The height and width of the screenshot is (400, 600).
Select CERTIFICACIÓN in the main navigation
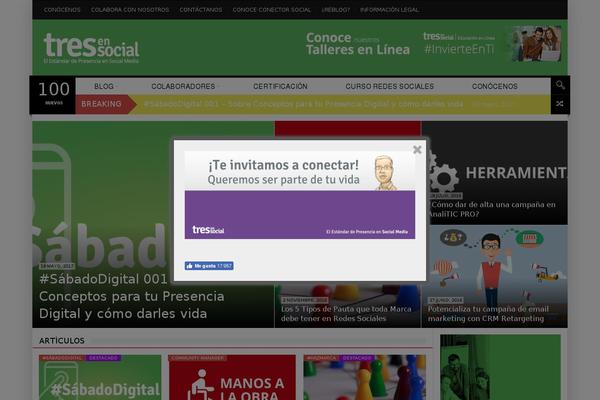coord(280,86)
